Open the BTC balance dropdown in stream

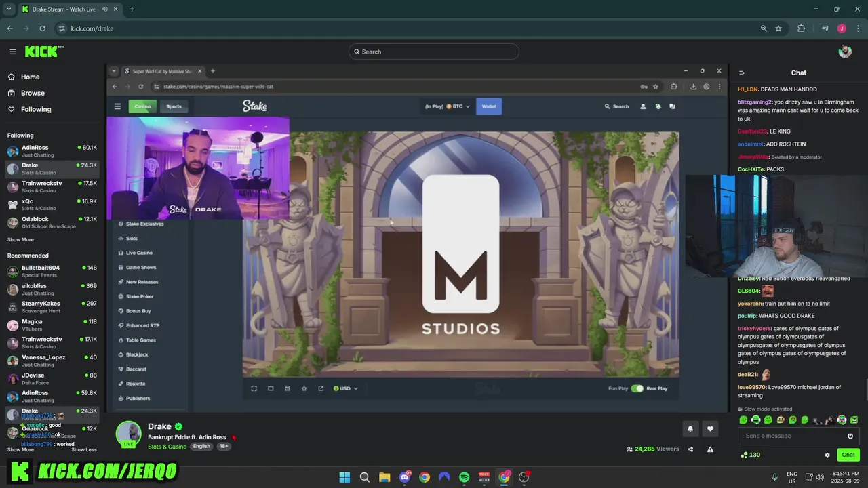click(448, 106)
